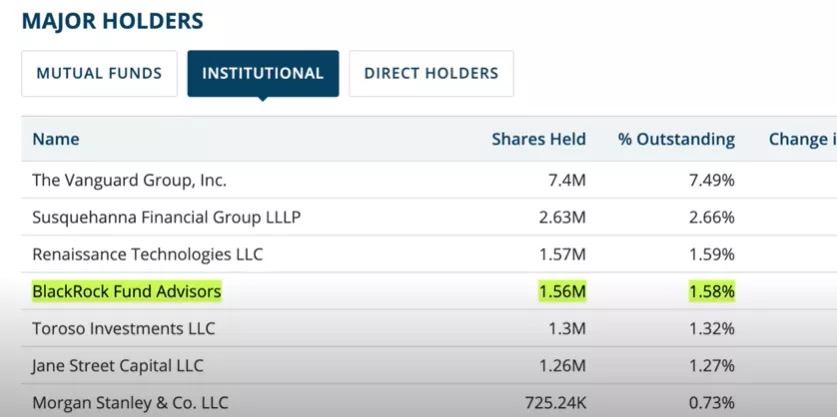Sort by Shares Held column header
The height and width of the screenshot is (417, 837).
538,139
